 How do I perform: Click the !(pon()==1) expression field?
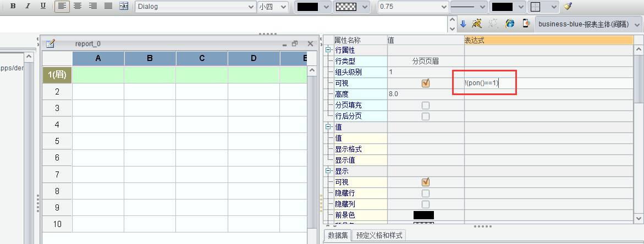click(549, 83)
